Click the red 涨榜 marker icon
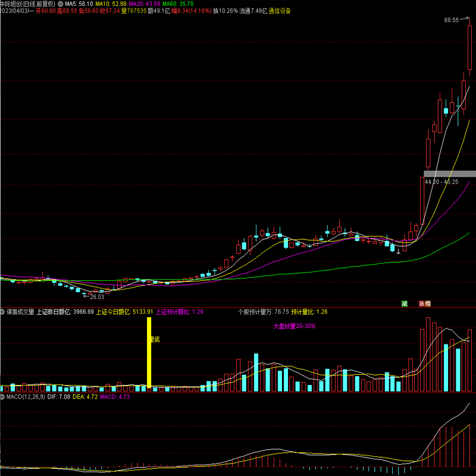Image resolution: width=476 pixels, height=476 pixels. (424, 303)
